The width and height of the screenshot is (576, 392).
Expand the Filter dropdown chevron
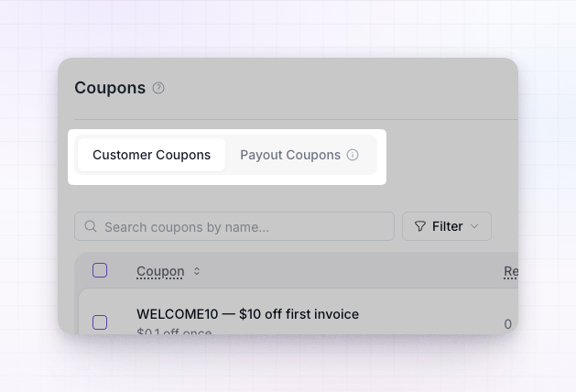coord(474,226)
